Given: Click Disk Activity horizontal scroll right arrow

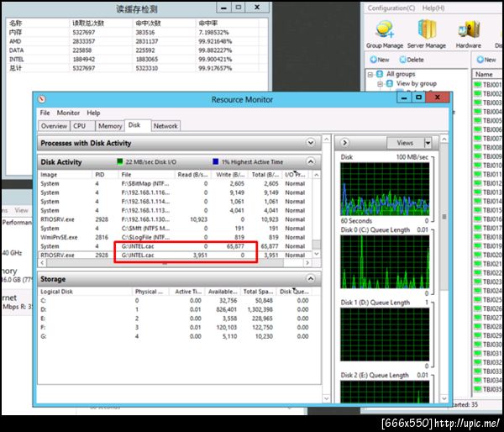Looking at the screenshot, I should click(x=307, y=263).
